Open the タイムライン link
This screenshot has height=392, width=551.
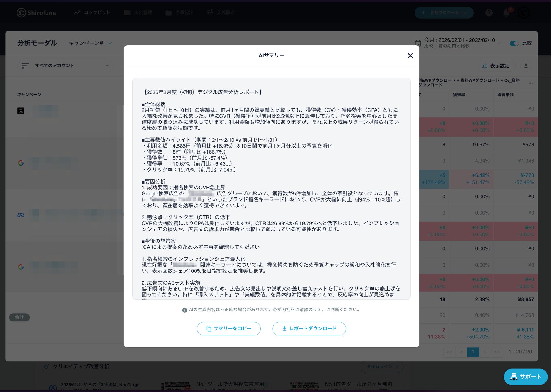click(382, 366)
